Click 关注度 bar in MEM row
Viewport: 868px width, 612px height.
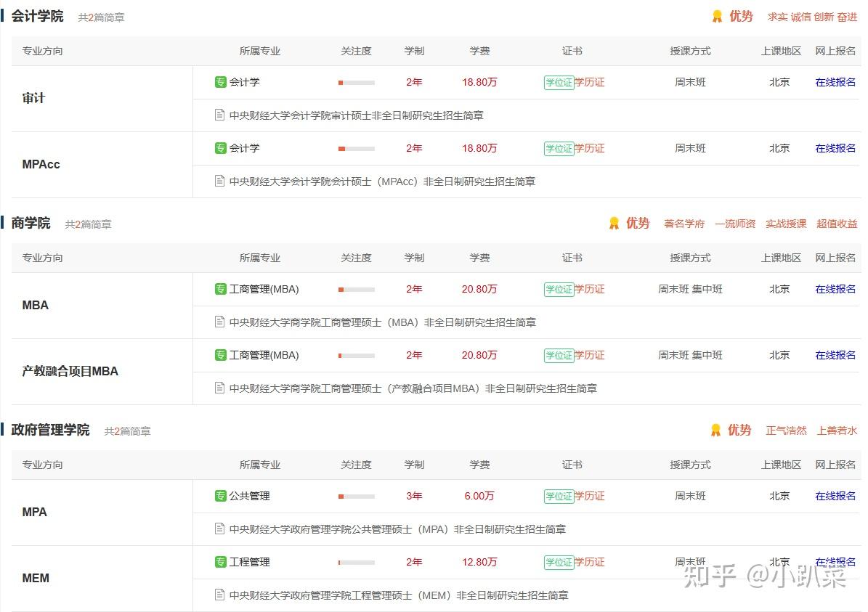[357, 563]
